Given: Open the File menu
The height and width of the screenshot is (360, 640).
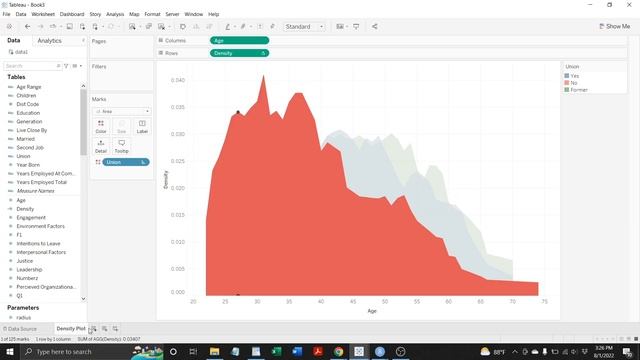Looking at the screenshot, I should pos(7,14).
